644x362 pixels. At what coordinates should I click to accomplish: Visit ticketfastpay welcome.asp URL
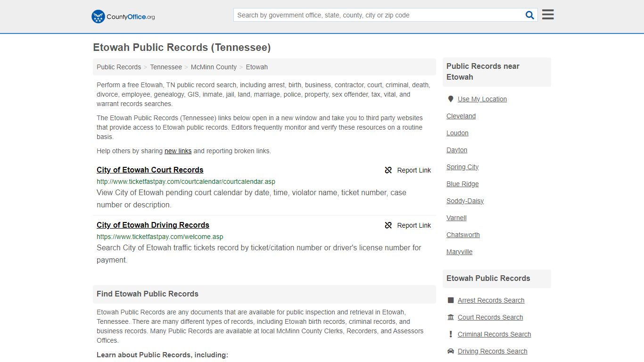pos(160,237)
